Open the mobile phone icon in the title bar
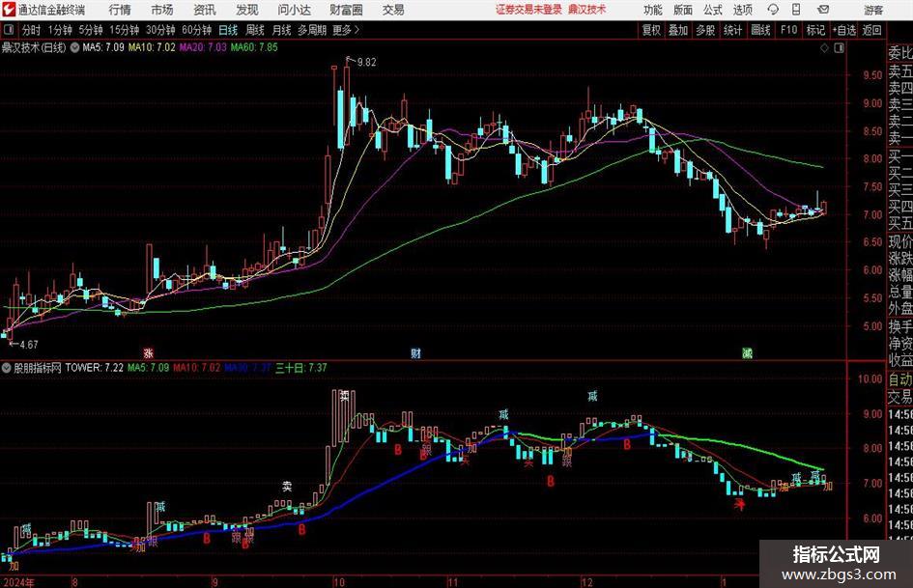 tap(796, 10)
